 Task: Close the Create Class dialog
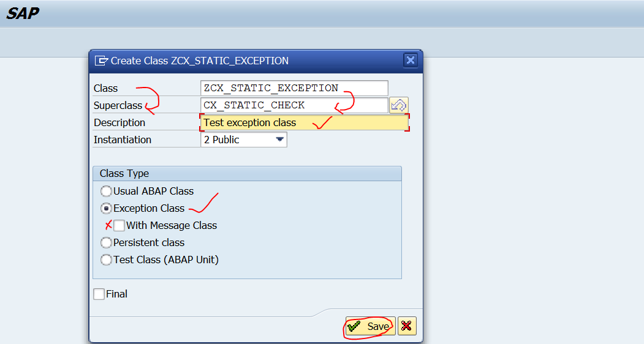click(x=411, y=61)
